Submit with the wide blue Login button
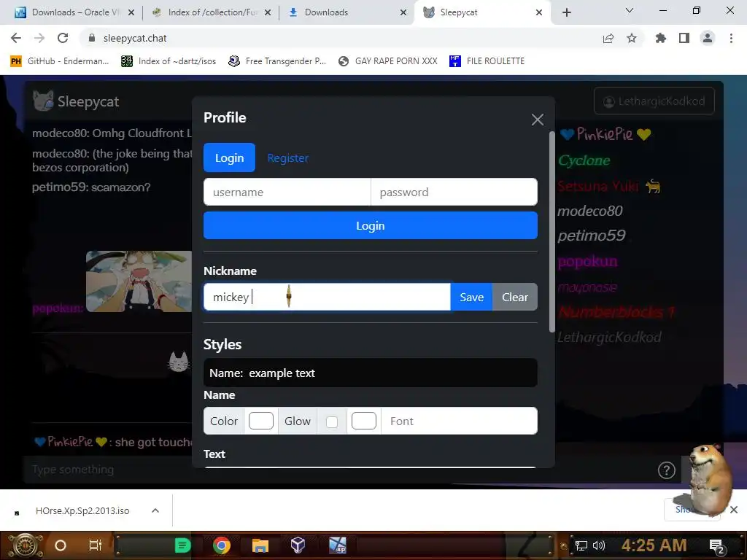This screenshot has height=560, width=747. click(370, 225)
